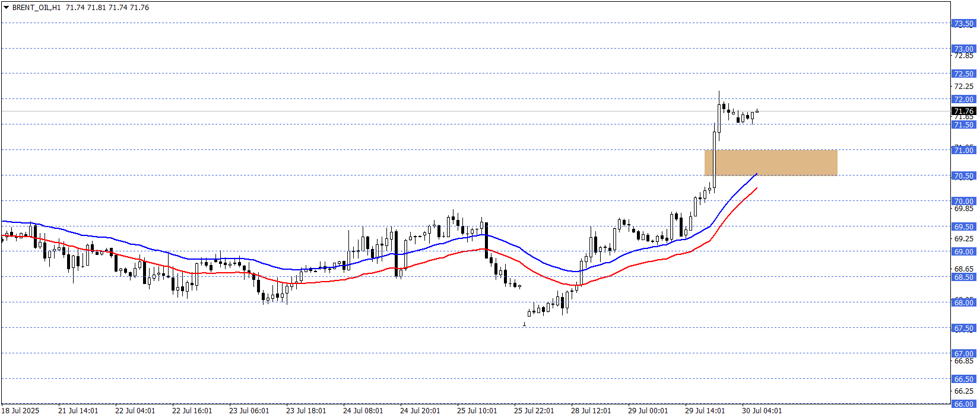Screen dimensions: 980x418
Task: Click the 69.85 price scale value
Action: pos(963,209)
